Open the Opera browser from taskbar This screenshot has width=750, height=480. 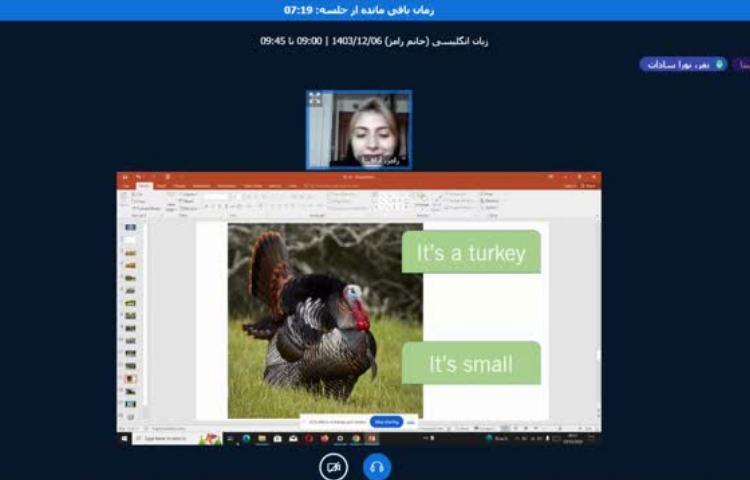click(309, 439)
